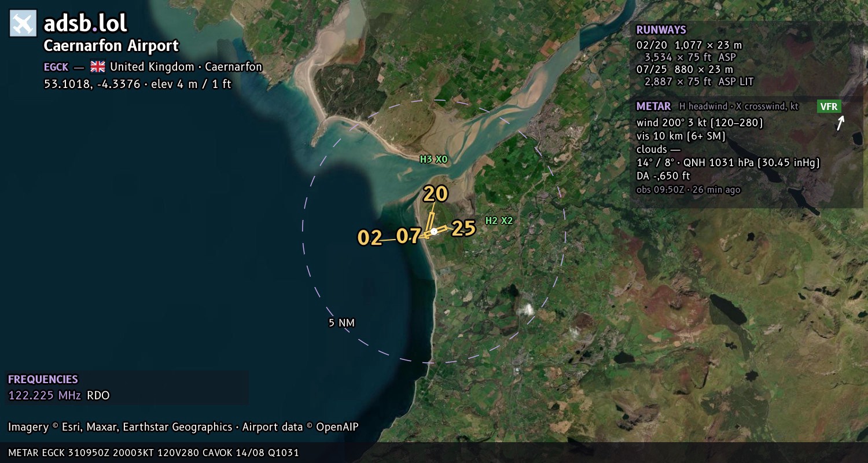Click the 2,887 × 75 ft ASP LIT line
868x463 pixels.
[699, 82]
